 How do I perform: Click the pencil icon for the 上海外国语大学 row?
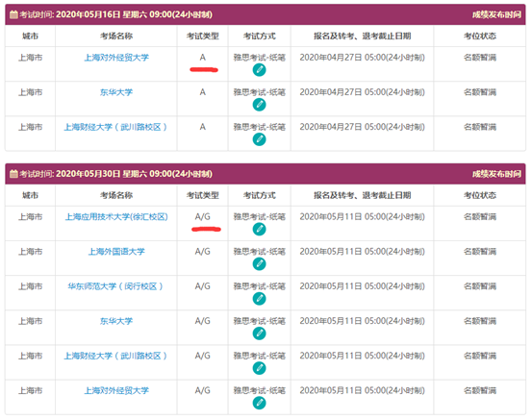(259, 264)
